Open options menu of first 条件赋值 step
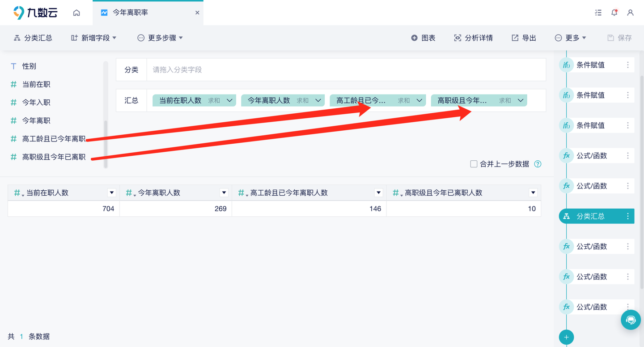Image resolution: width=644 pixels, height=347 pixels. (628, 65)
